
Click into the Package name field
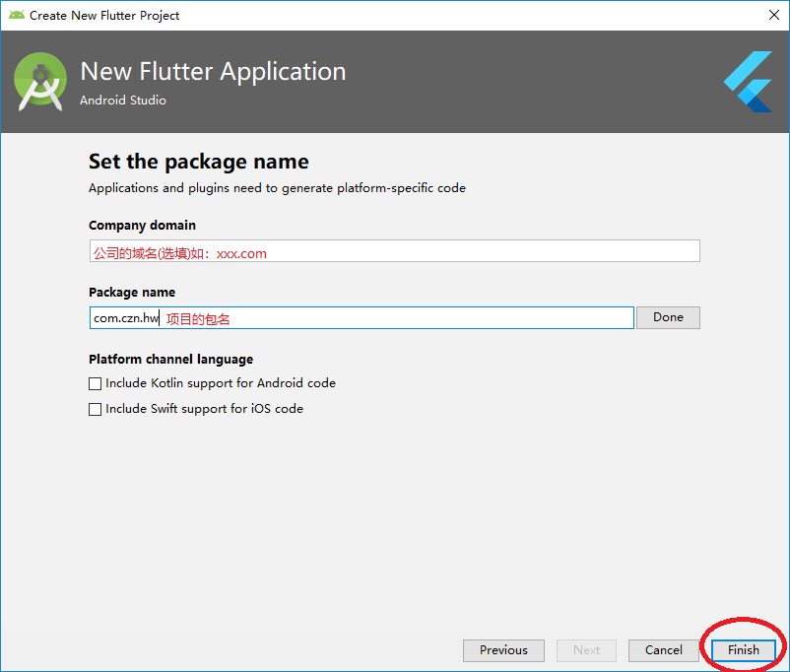coord(362,318)
